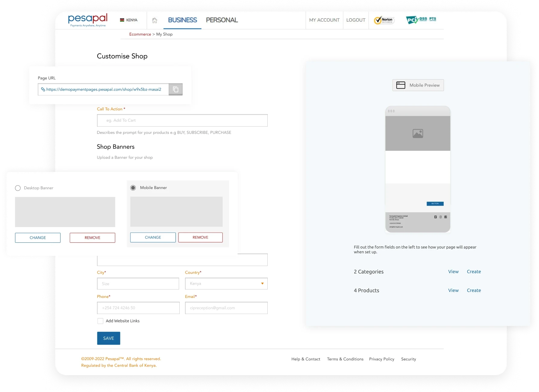This screenshot has height=392, width=539.
Task: Click the Mobile Preview window icon
Action: (401, 85)
